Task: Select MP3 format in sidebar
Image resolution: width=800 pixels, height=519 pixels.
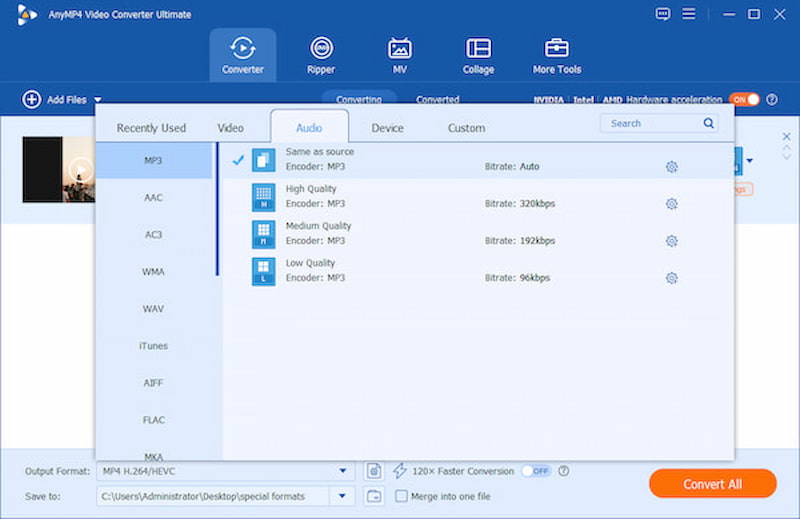Action: pos(153,160)
